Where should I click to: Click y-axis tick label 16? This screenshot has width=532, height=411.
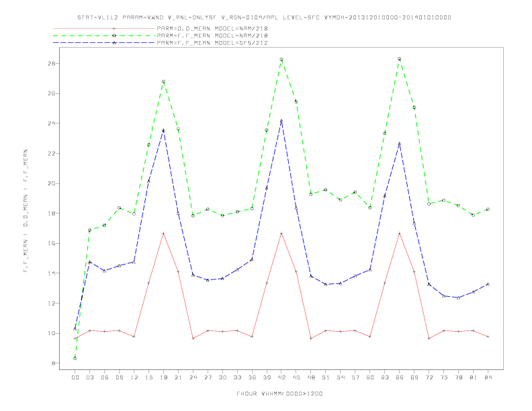52,244
